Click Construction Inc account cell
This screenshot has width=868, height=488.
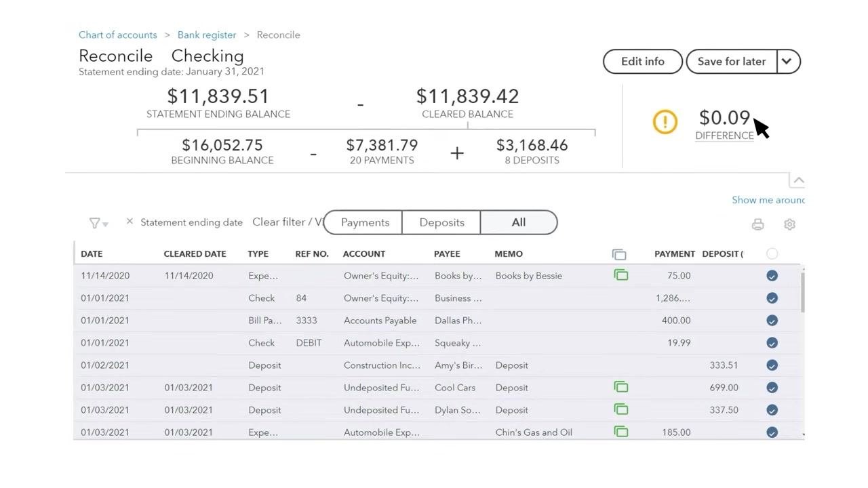click(x=382, y=365)
